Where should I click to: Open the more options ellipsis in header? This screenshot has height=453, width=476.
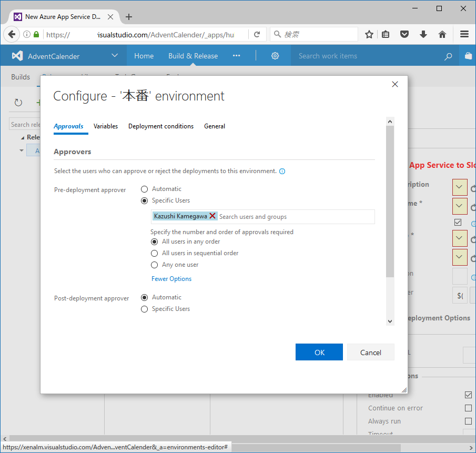237,56
